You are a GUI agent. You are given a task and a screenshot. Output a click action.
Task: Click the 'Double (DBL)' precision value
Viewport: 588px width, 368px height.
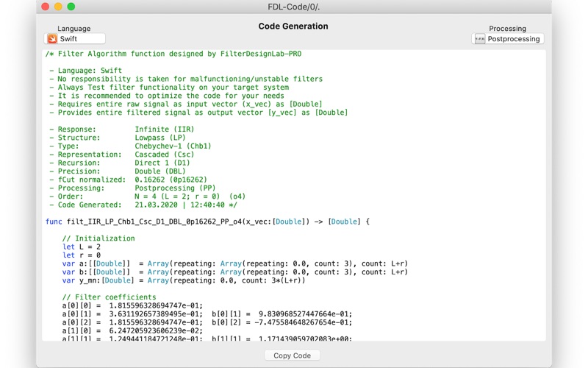click(x=160, y=171)
